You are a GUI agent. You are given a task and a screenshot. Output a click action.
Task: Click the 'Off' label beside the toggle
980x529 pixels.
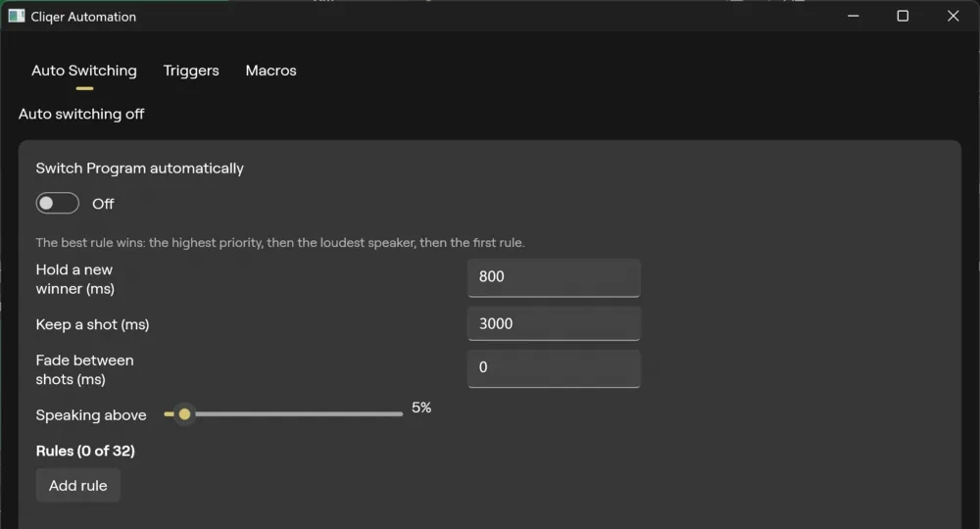click(x=103, y=204)
